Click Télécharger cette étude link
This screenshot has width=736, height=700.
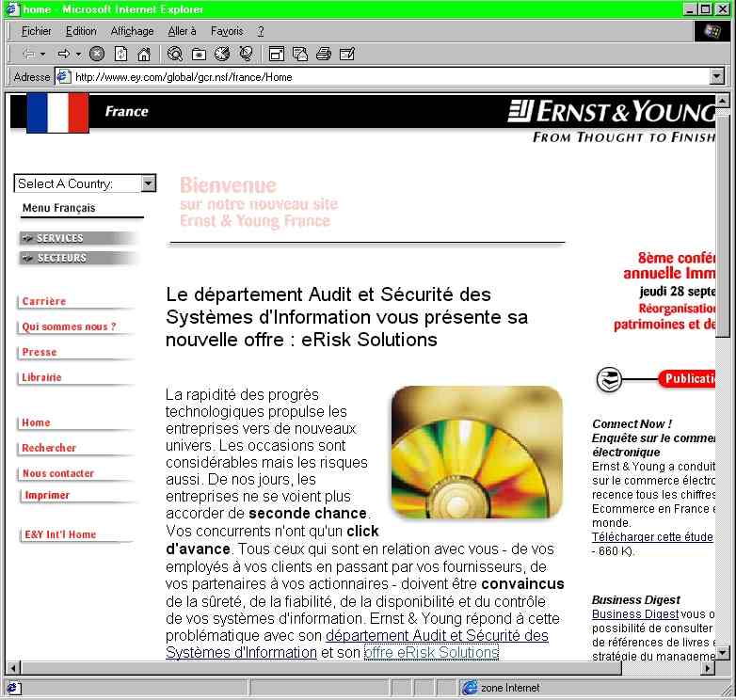pyautogui.click(x=652, y=536)
